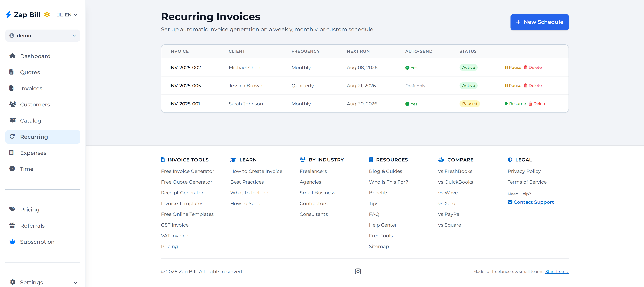Viewport: 644px width, 287px height.
Task: Open the footer Pricing link
Action: click(169, 246)
